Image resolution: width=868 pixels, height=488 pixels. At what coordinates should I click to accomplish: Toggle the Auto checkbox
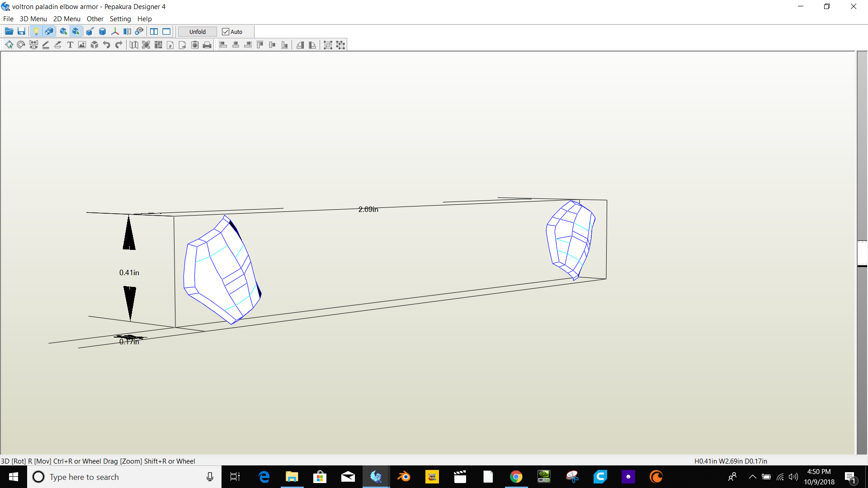tap(226, 32)
